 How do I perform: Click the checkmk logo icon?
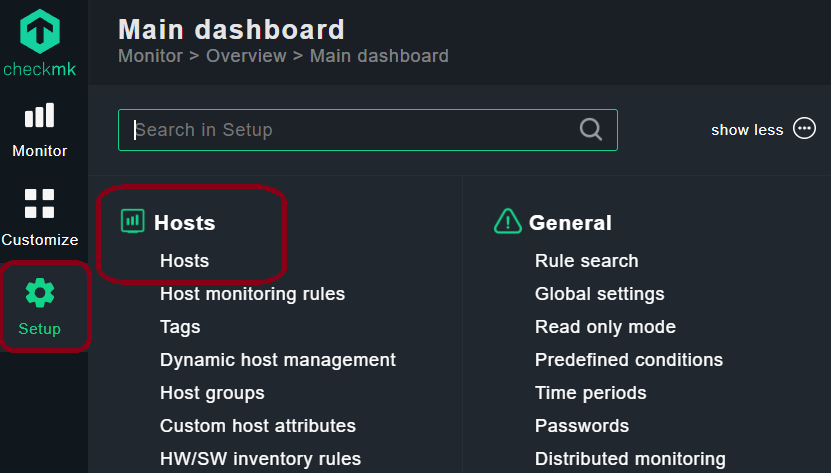[40, 32]
